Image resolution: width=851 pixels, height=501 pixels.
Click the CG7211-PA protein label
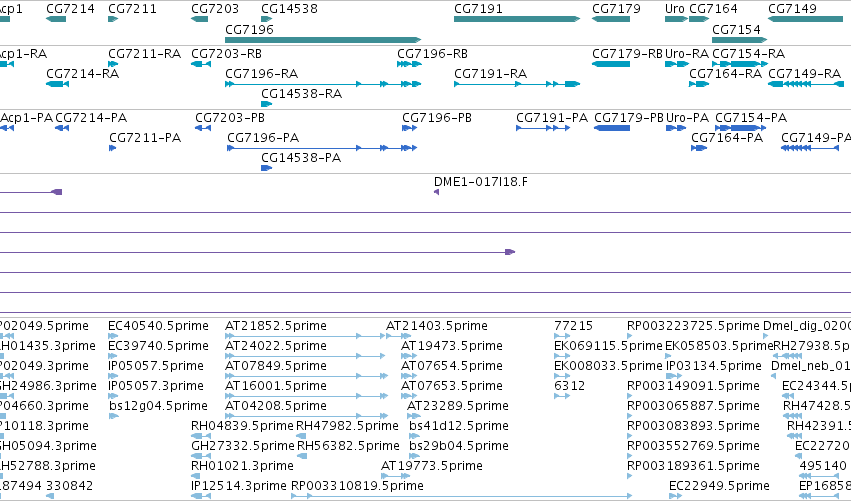click(x=145, y=138)
